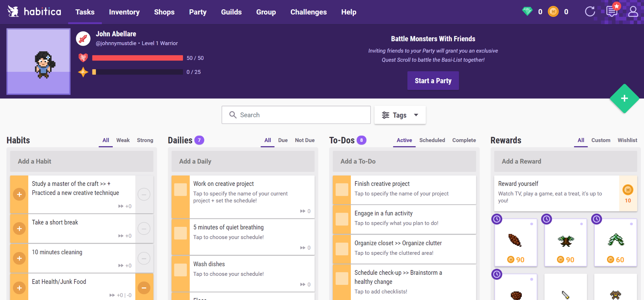Open the Challenges menu
The height and width of the screenshot is (300, 644).
[309, 12]
